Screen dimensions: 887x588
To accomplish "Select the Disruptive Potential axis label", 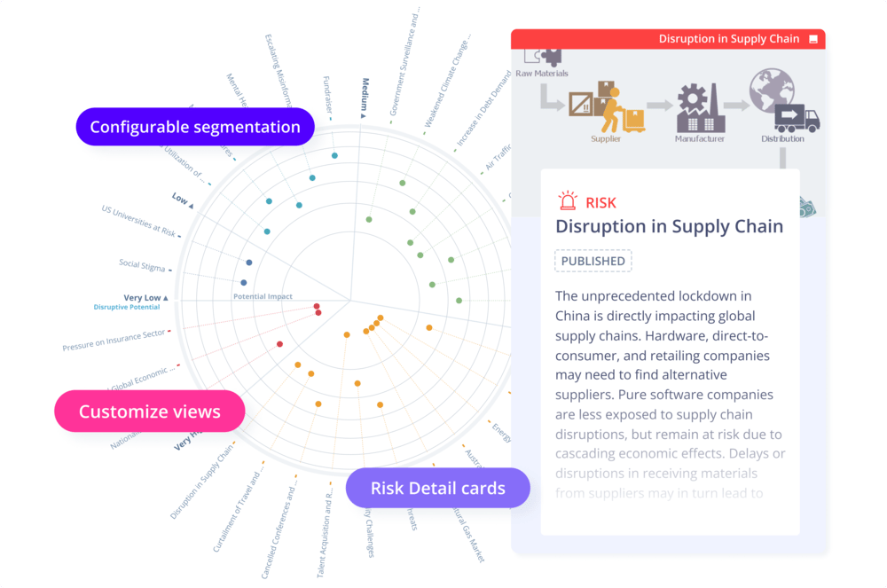I will (127, 307).
